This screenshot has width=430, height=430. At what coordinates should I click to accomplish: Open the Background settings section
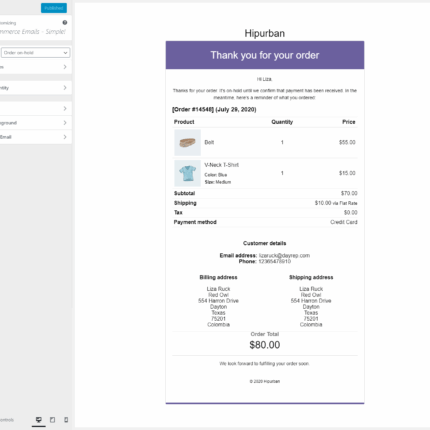point(35,123)
